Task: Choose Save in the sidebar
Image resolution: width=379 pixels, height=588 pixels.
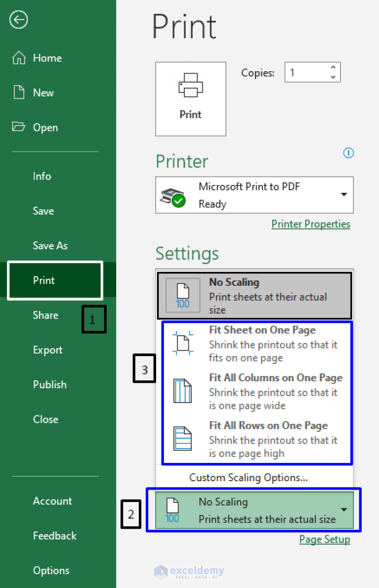Action: pyautogui.click(x=43, y=211)
